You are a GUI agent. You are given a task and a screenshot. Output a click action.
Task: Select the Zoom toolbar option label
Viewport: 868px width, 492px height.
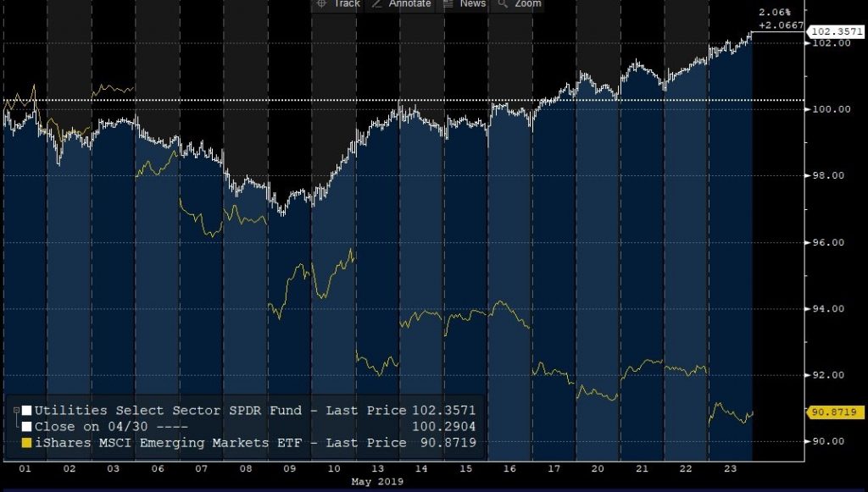pos(527,3)
